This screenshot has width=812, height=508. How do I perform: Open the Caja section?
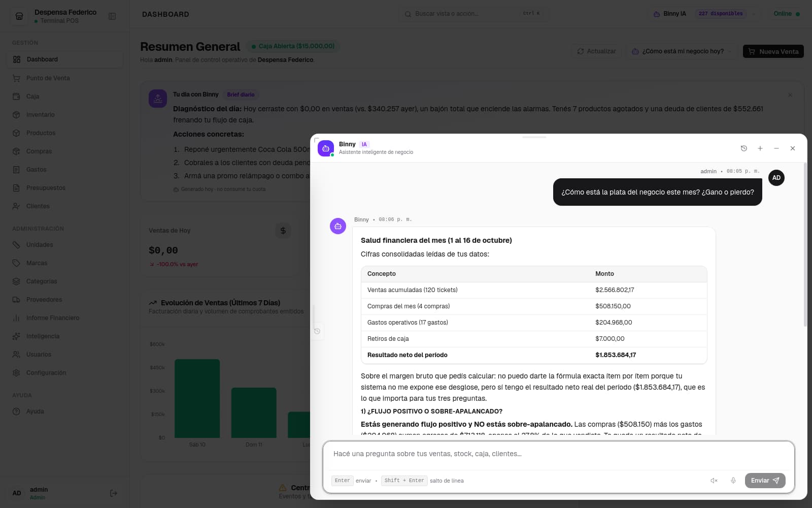[65, 97]
